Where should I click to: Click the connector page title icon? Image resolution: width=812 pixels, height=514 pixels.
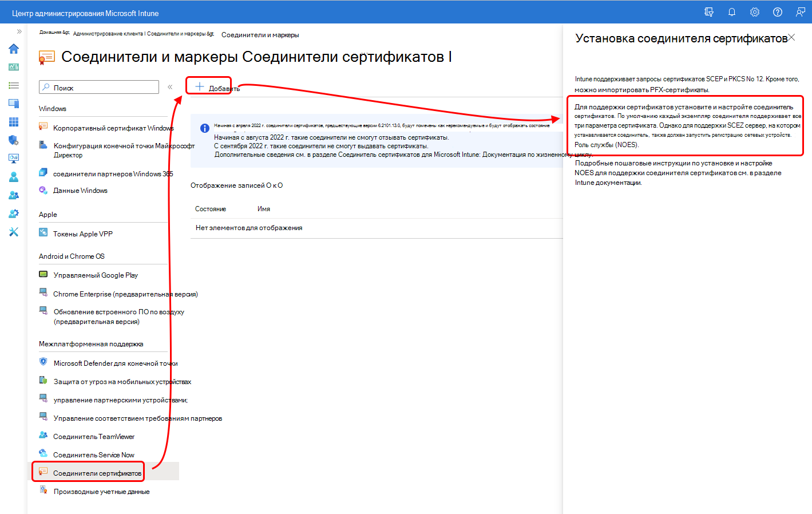(47, 57)
